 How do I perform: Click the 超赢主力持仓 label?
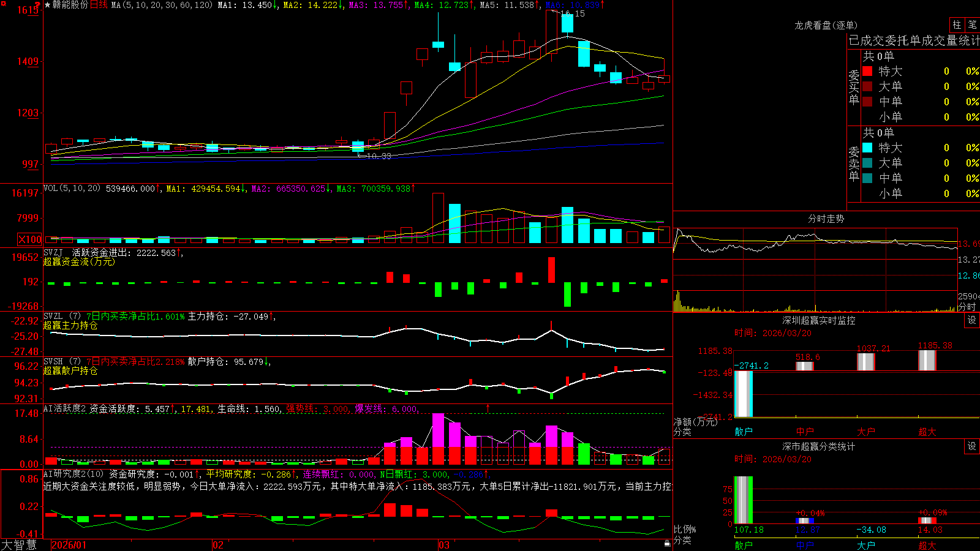[x=70, y=325]
